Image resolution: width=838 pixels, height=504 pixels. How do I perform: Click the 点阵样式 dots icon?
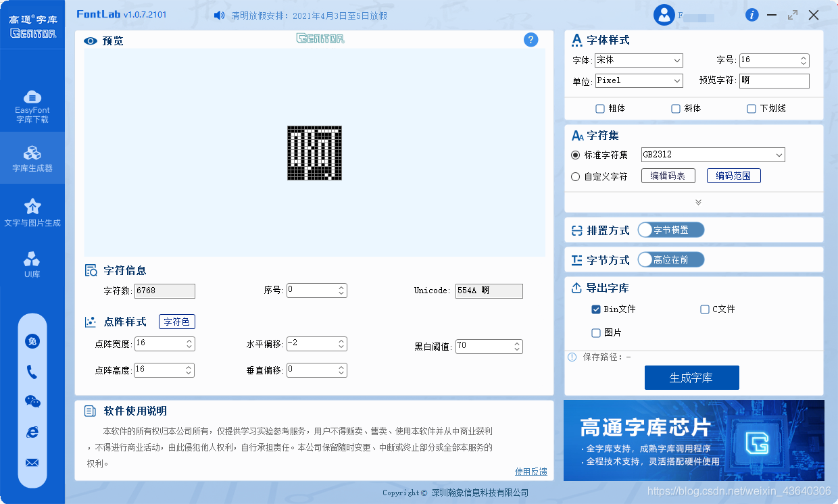(91, 322)
